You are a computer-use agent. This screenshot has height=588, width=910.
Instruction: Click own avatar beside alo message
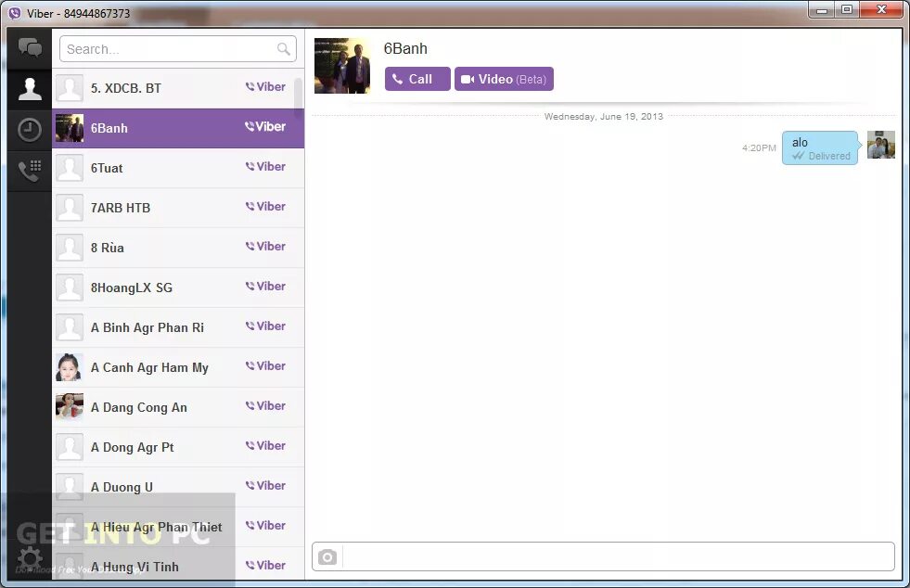point(881,145)
